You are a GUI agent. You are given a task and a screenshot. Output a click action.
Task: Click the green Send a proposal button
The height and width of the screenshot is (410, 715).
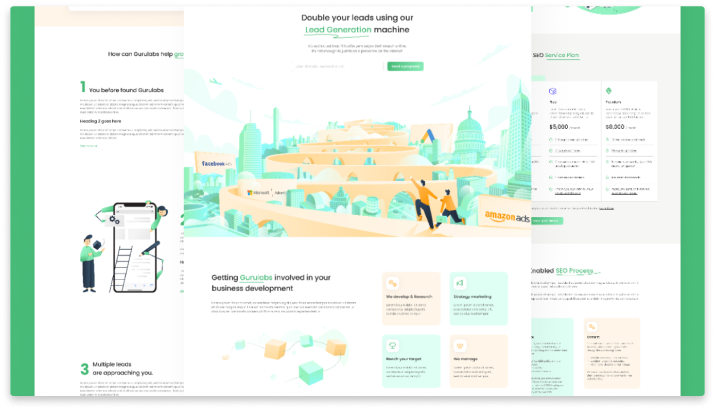pos(405,66)
